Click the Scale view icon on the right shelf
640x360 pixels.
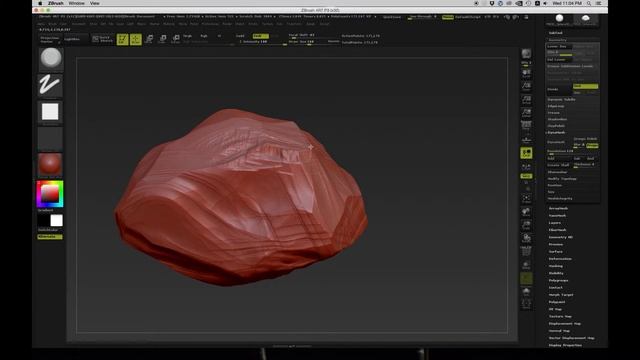pos(526,225)
